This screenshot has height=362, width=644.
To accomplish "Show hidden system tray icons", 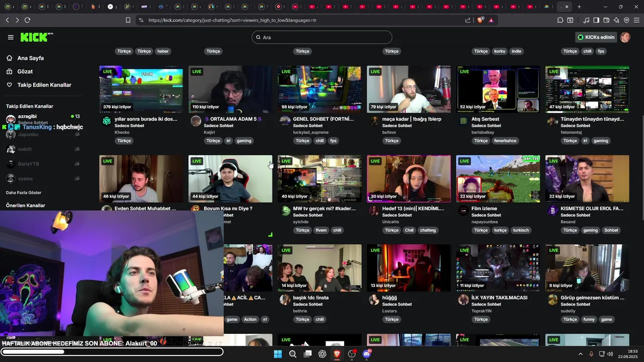I will click(x=581, y=354).
